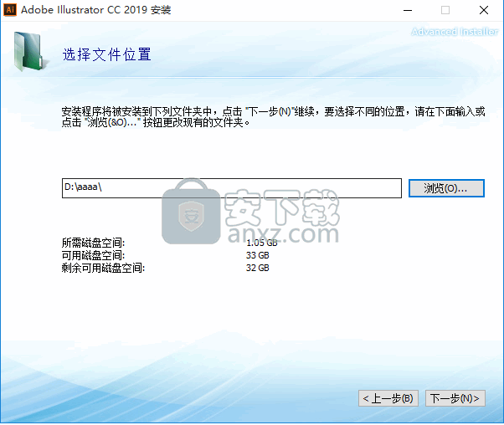This screenshot has height=425, width=504.
Task: Click the installation instructions paragraph
Action: 273,117
